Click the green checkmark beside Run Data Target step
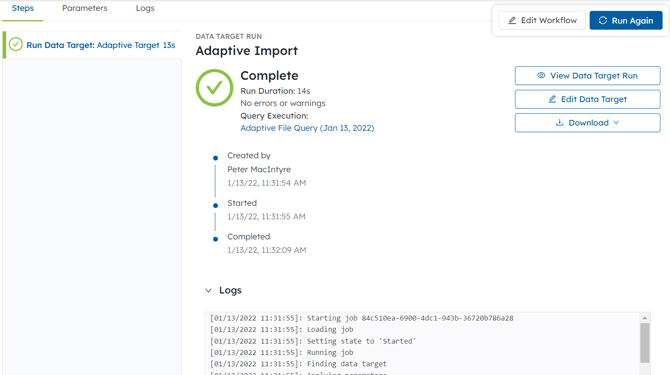Screen dimensions: 670x375 (x=16, y=44)
